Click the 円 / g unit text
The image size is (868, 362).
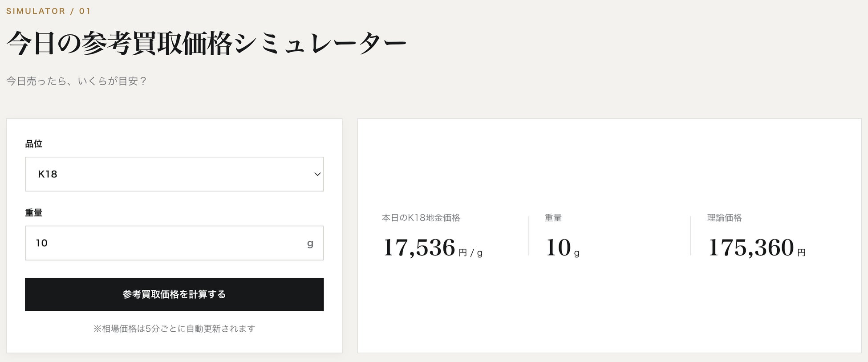471,253
